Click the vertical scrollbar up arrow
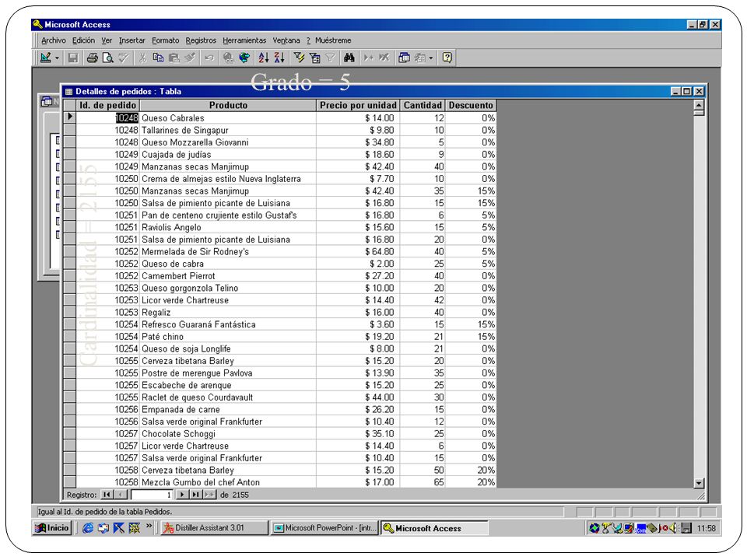Image resolution: width=747 pixels, height=560 pixels. (x=699, y=105)
